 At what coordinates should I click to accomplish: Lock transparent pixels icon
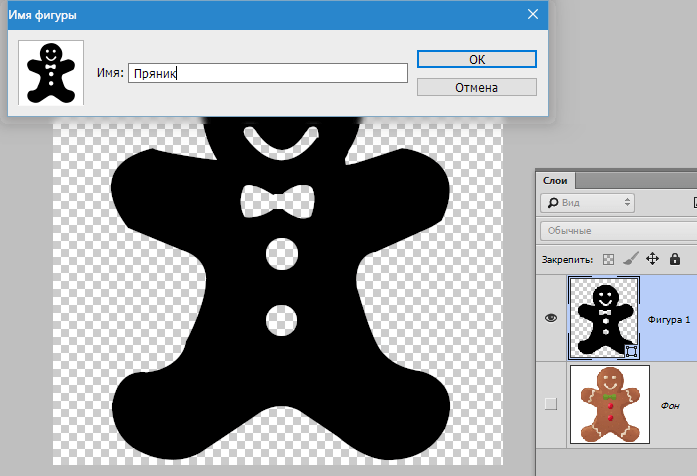[x=608, y=258]
